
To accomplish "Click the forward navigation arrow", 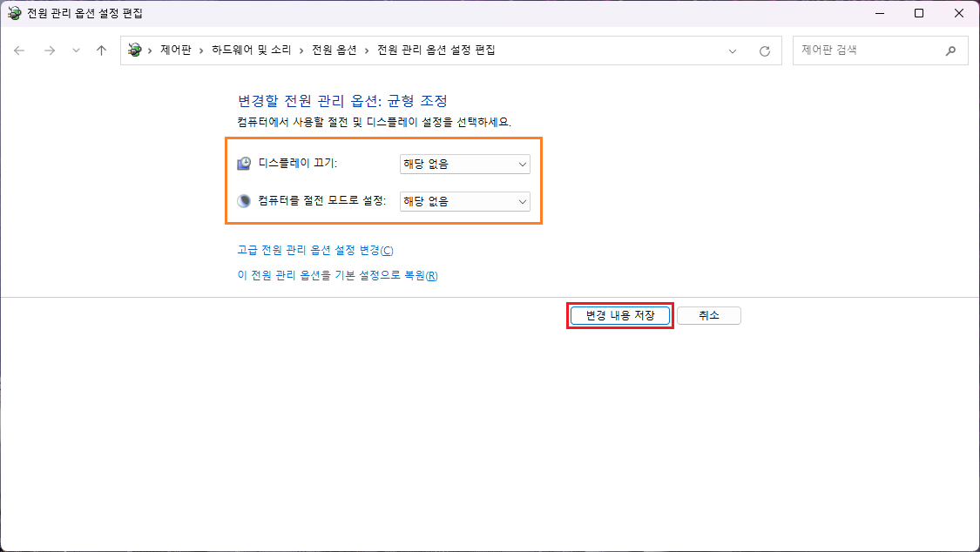I will pos(49,50).
